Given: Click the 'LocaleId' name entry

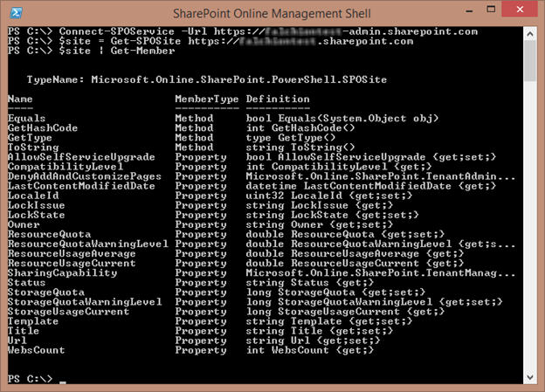Looking at the screenshot, I should point(33,196).
